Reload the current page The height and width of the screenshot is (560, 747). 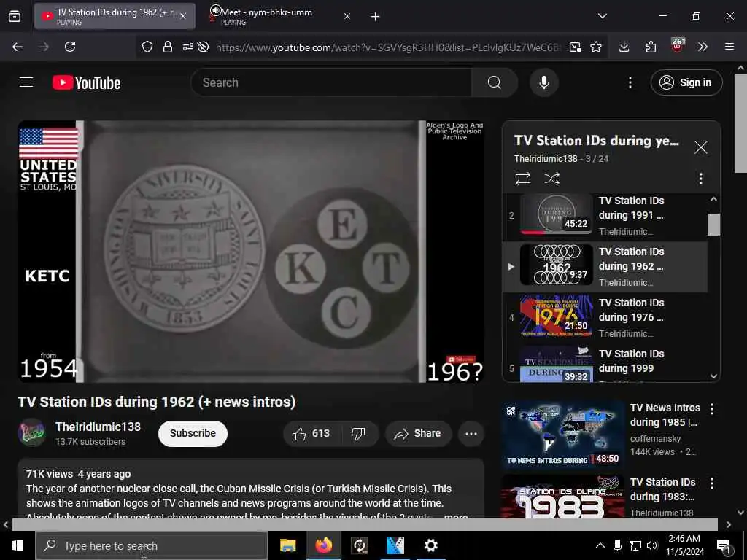point(70,47)
